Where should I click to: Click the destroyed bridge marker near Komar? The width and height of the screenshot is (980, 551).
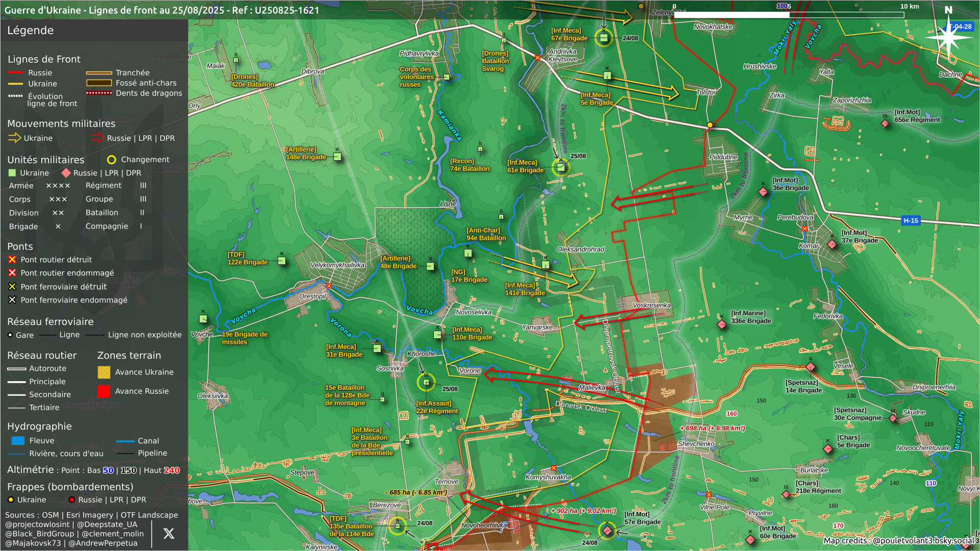tap(805, 229)
